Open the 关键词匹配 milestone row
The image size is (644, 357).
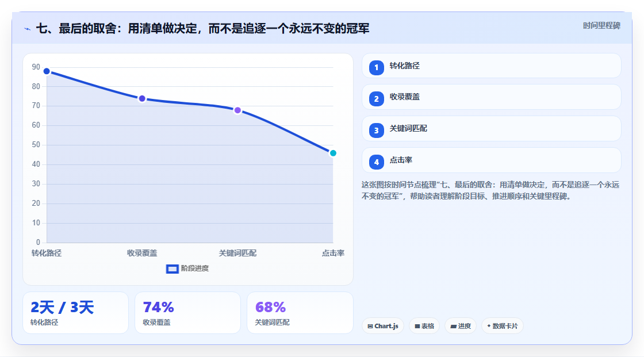tap(491, 129)
